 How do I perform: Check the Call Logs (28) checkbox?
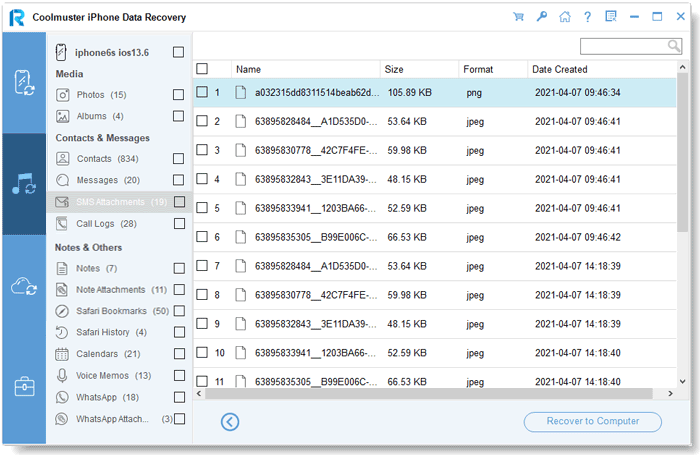[179, 224]
